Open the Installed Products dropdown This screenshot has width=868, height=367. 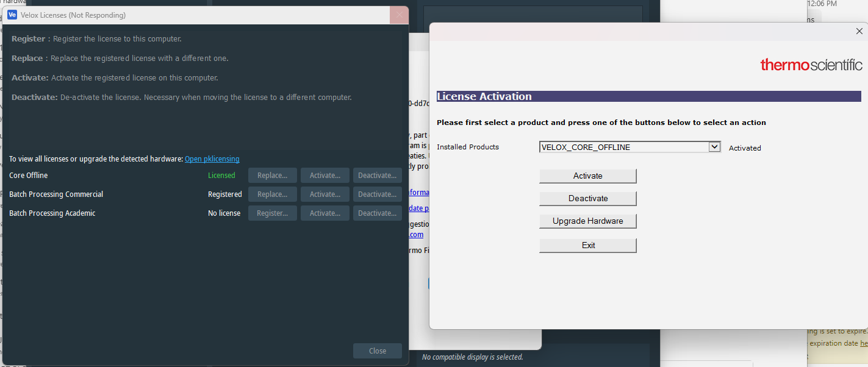[x=715, y=147]
